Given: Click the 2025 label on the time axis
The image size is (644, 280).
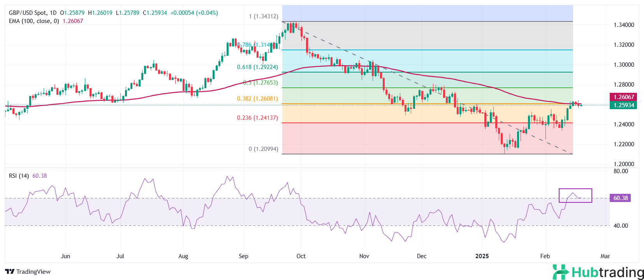Looking at the screenshot, I should coord(482,256).
